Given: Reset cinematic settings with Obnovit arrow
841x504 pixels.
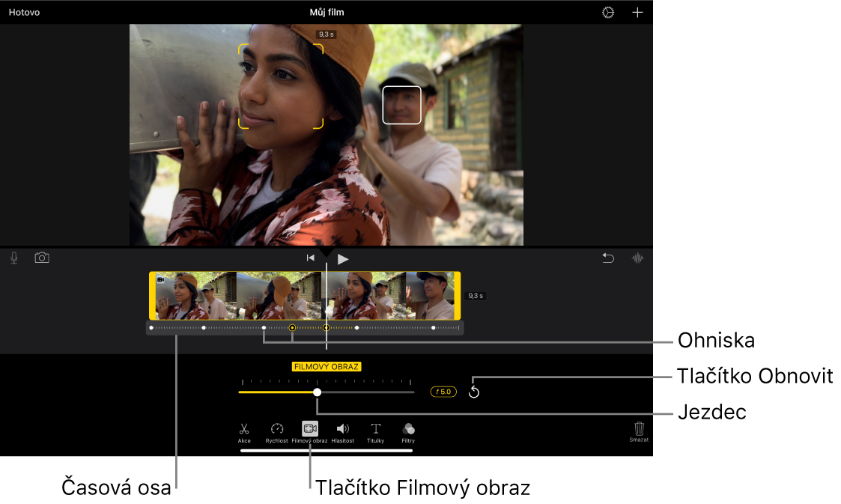Looking at the screenshot, I should (473, 392).
